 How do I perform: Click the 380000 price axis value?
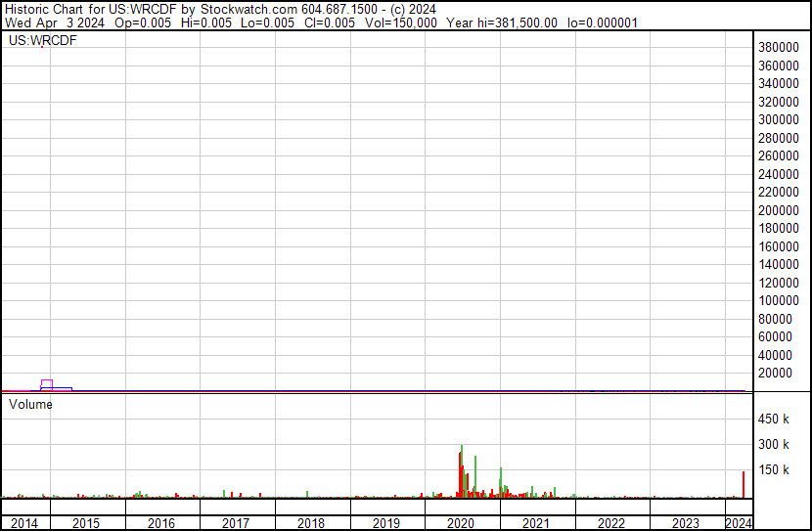click(779, 48)
